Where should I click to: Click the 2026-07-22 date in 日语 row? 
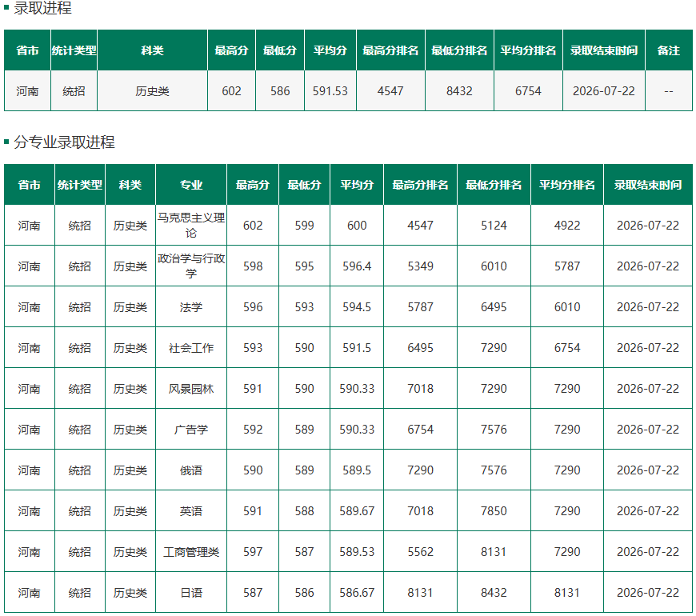(648, 593)
